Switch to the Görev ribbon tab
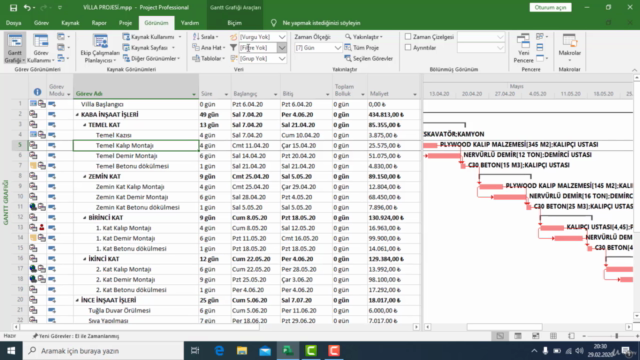The width and height of the screenshot is (640, 360). point(41,23)
